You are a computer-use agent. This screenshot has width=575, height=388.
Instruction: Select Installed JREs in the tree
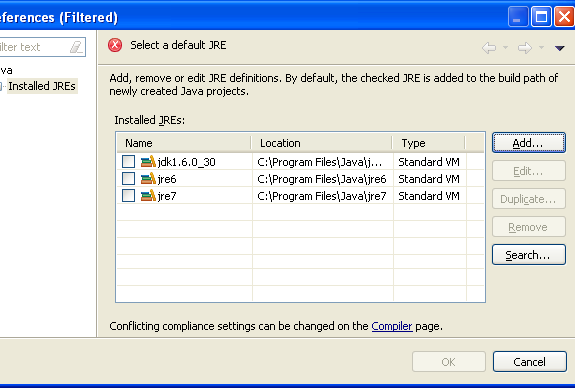pyautogui.click(x=42, y=86)
